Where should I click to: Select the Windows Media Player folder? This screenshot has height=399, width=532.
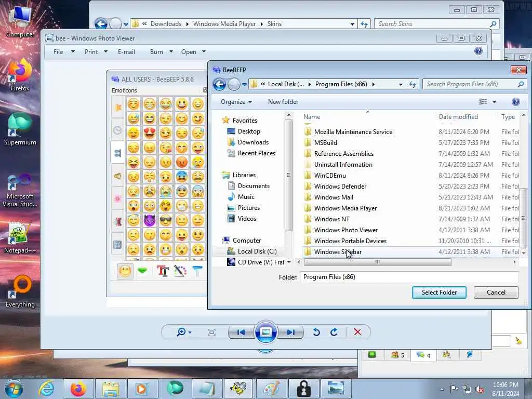[345, 208]
